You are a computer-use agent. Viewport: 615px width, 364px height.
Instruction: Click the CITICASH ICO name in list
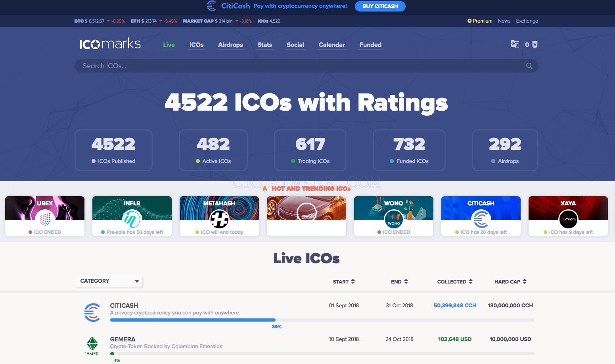click(x=124, y=306)
